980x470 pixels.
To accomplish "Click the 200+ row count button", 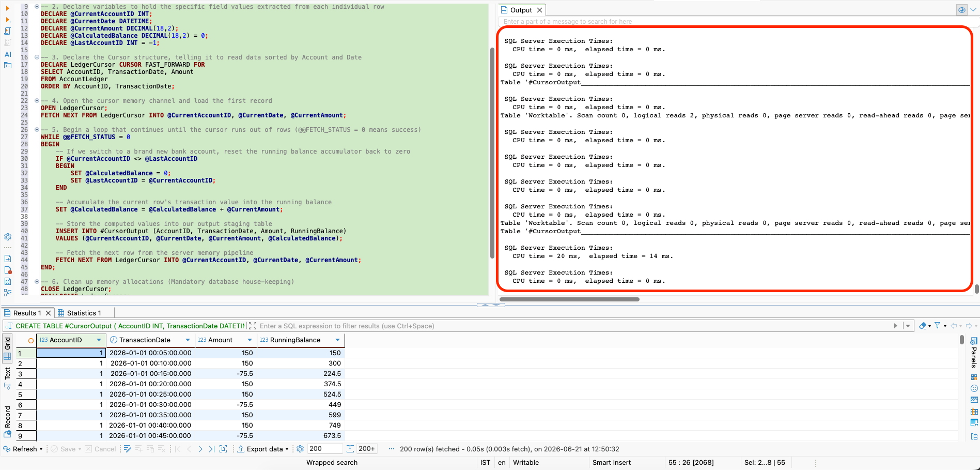I will point(367,449).
